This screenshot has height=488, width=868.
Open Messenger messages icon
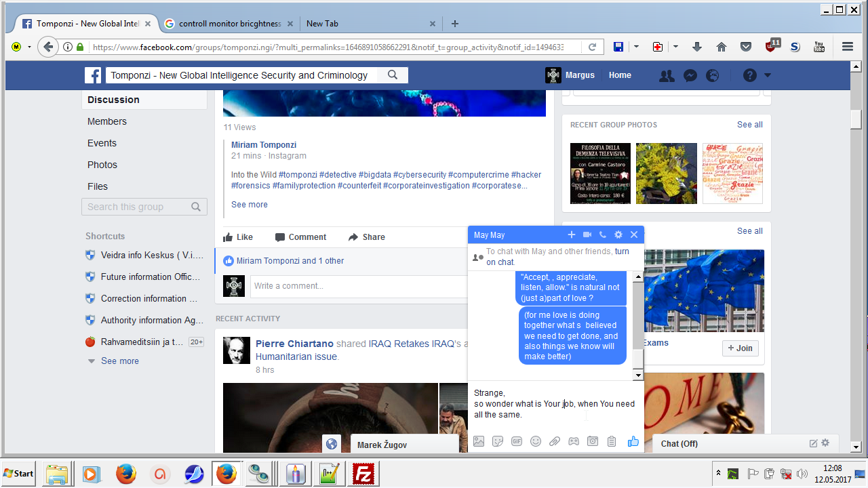[690, 75]
